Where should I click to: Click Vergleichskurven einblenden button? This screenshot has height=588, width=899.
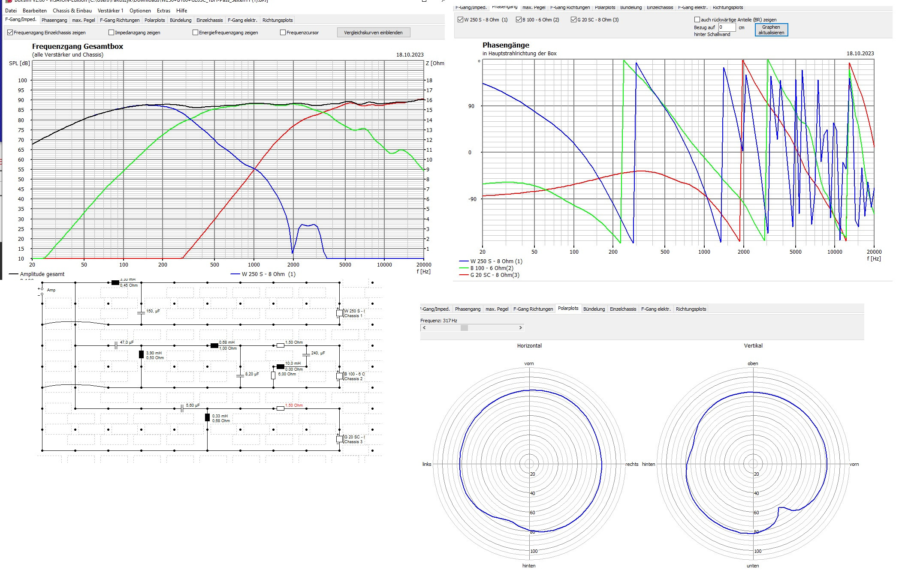(x=373, y=33)
